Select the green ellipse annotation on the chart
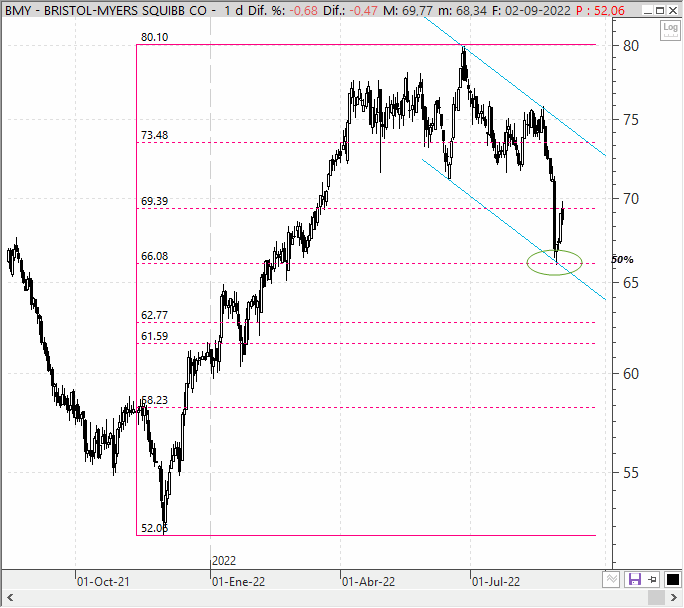Image resolution: width=684 pixels, height=608 pixels. pos(554,263)
